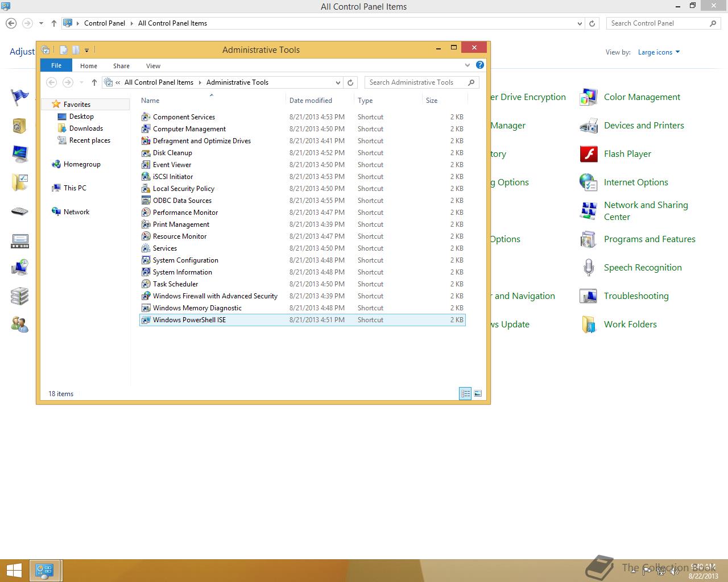
Task: Open the File menu tab
Action: [56, 65]
